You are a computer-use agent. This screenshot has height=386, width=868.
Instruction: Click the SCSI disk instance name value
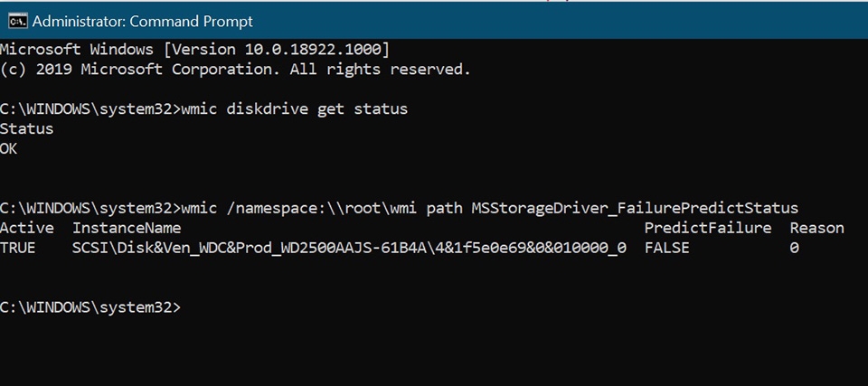(x=350, y=248)
